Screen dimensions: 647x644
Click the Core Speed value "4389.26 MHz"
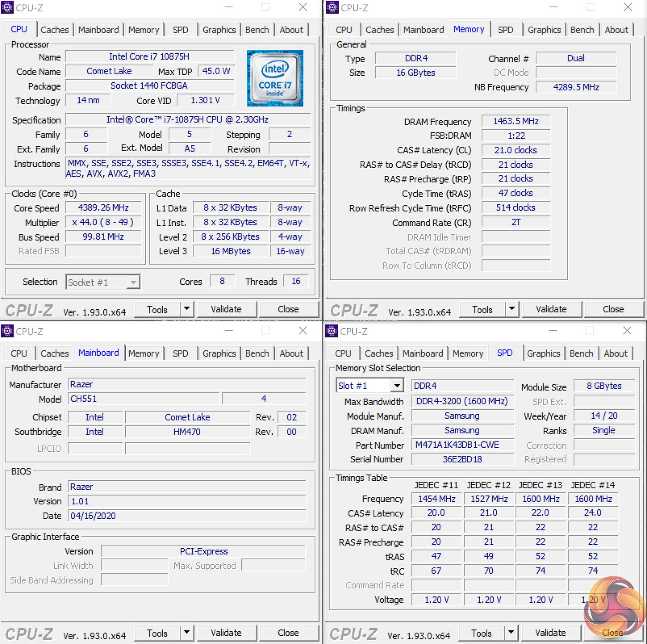pos(103,208)
